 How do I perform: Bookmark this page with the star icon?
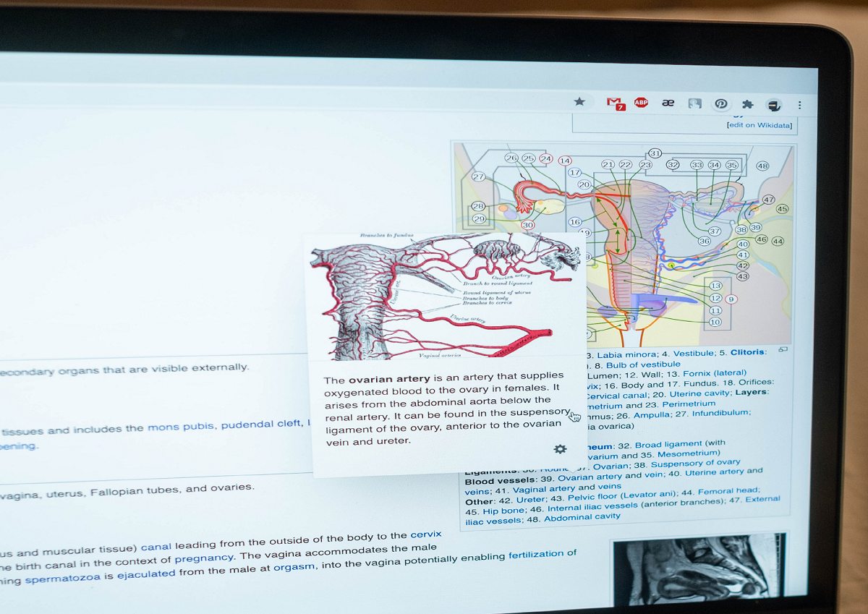[579, 101]
